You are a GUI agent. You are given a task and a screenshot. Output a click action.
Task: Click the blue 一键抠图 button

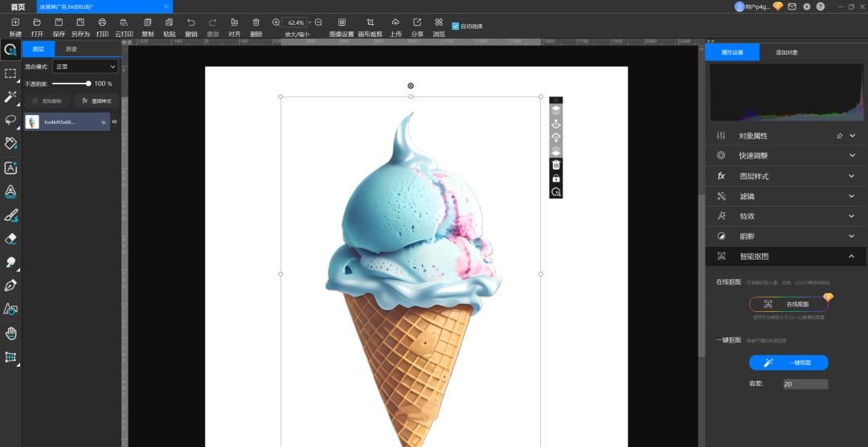click(789, 363)
